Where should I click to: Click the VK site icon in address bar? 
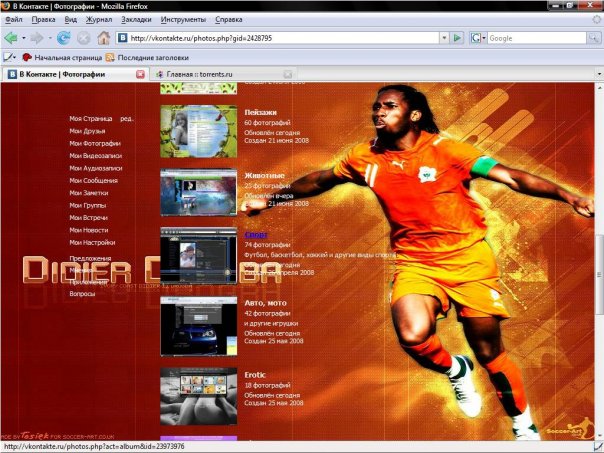[122, 38]
